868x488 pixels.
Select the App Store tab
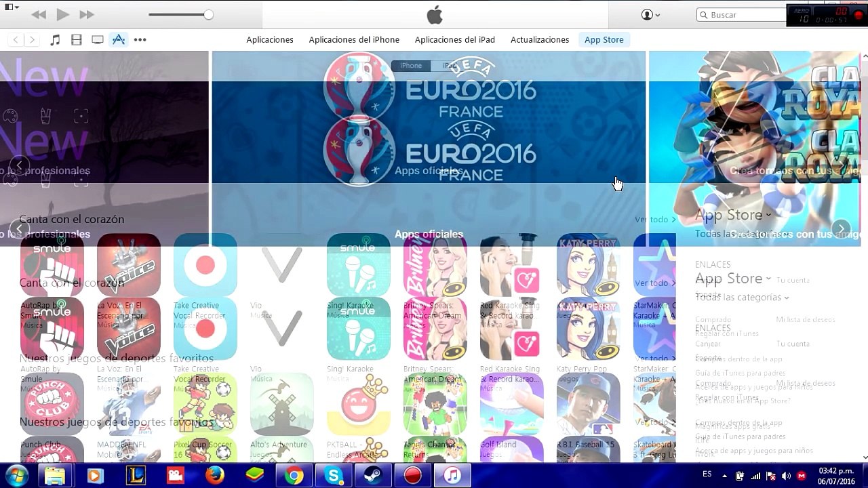pos(604,40)
